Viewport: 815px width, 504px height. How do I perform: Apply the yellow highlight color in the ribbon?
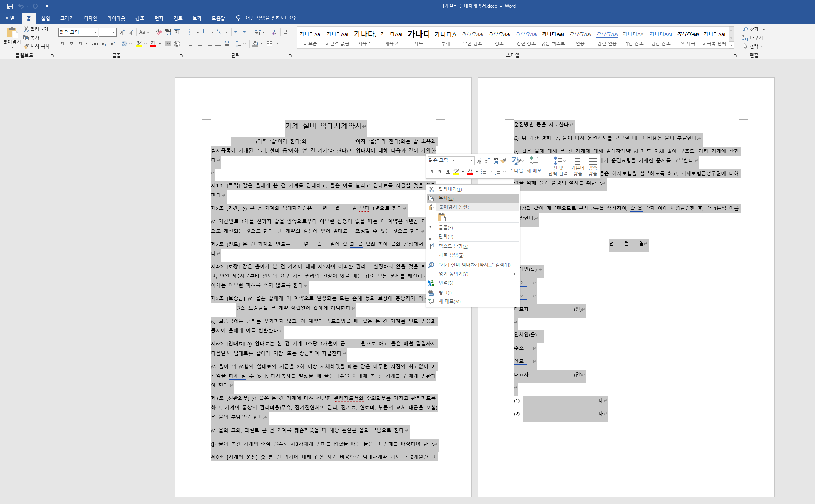coord(139,44)
